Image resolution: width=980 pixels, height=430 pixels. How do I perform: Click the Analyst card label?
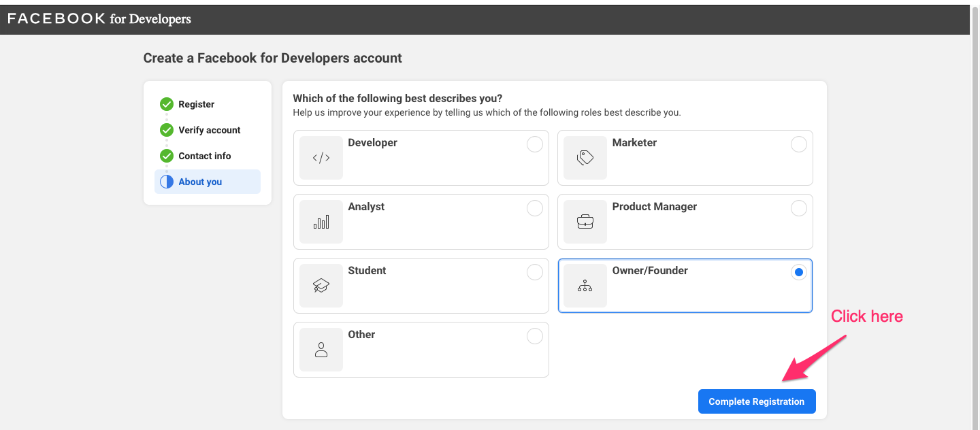point(366,207)
